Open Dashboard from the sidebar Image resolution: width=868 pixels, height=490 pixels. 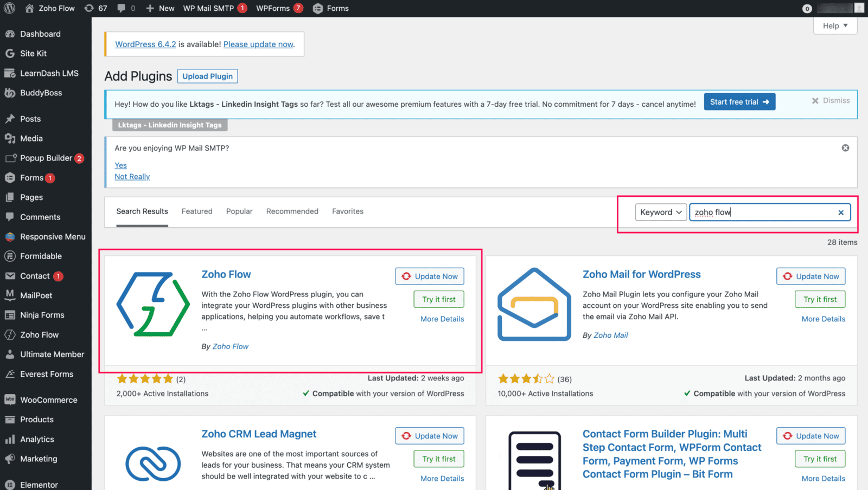tap(41, 34)
